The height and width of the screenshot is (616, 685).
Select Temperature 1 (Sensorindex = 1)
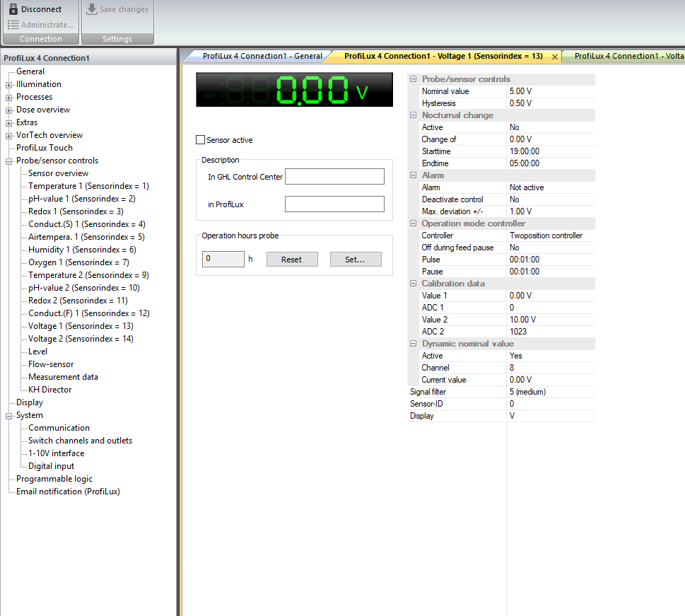pos(88,186)
